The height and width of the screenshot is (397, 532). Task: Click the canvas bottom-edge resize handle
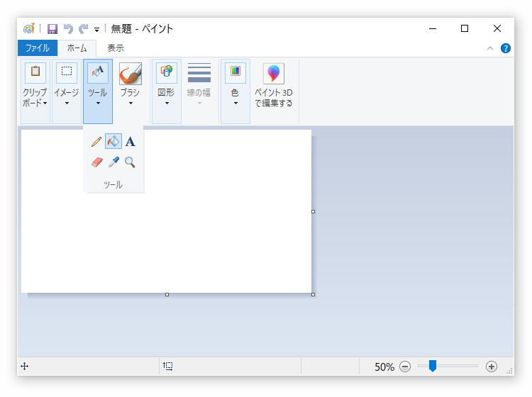click(x=167, y=295)
